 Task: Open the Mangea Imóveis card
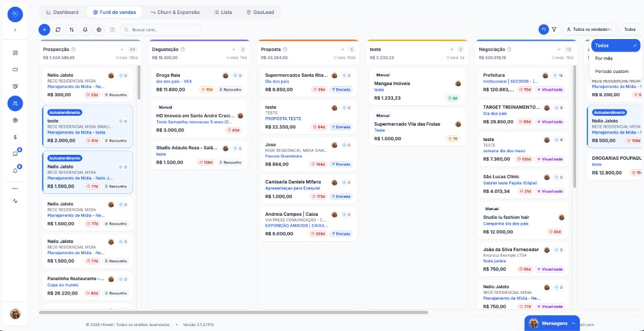pos(418,86)
